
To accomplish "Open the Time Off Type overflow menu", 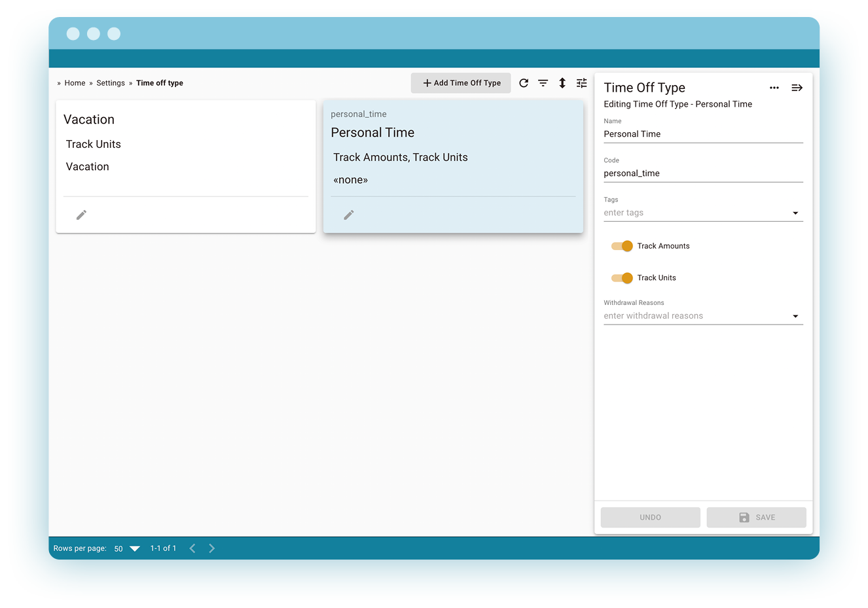I will tap(774, 87).
